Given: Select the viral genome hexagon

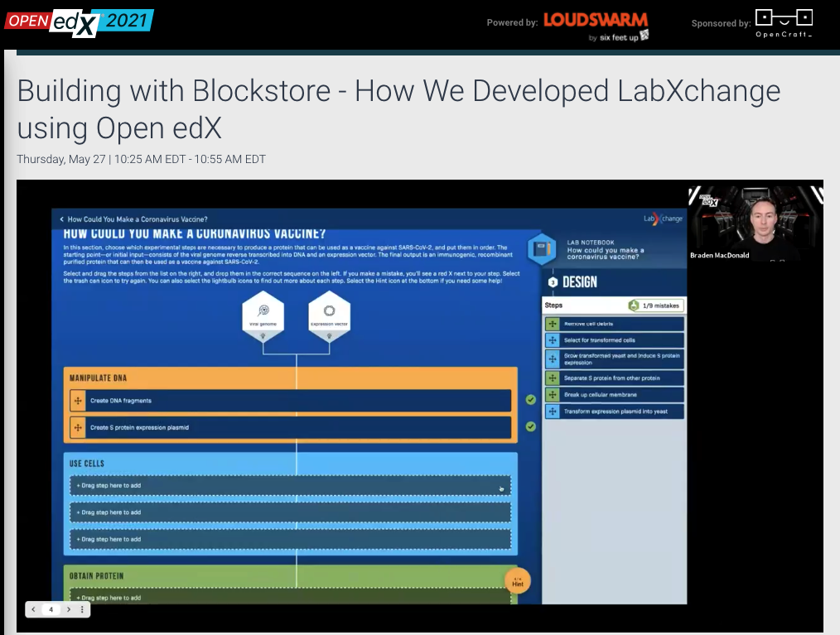Looking at the screenshot, I should pos(263,316).
